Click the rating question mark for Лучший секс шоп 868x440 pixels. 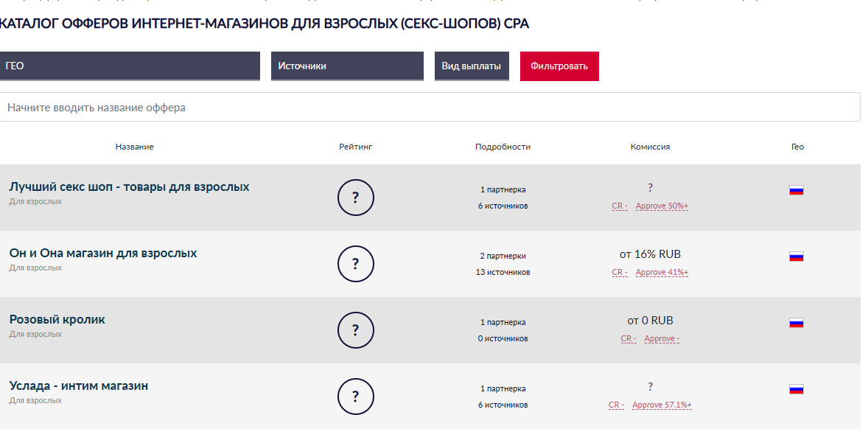[355, 197]
